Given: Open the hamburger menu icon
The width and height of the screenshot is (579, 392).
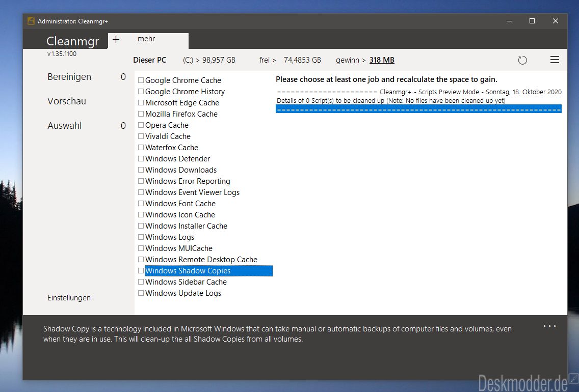Looking at the screenshot, I should pyautogui.click(x=555, y=60).
